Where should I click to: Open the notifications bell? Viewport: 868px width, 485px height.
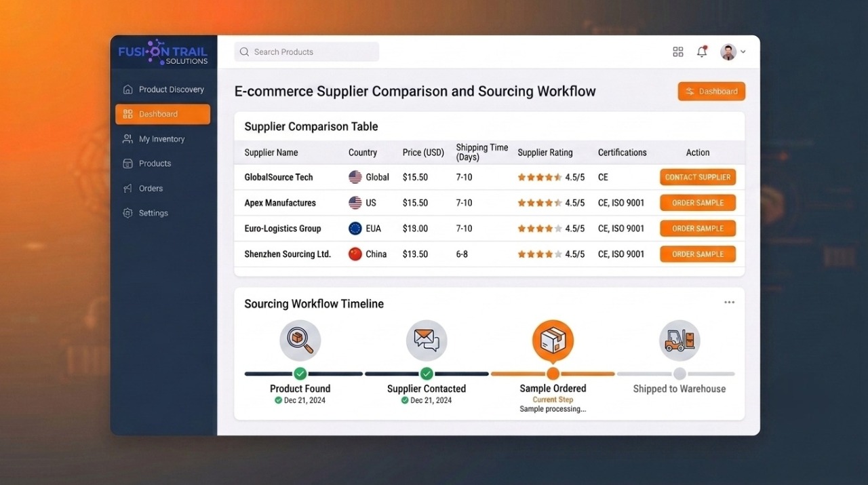point(702,52)
